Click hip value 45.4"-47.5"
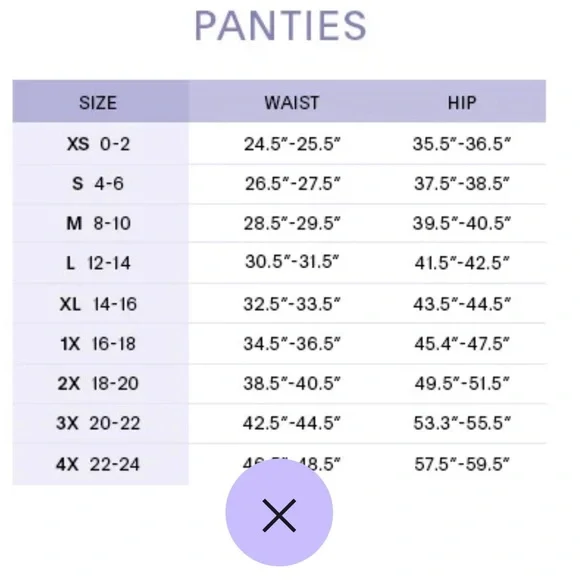The image size is (580, 580). [462, 344]
